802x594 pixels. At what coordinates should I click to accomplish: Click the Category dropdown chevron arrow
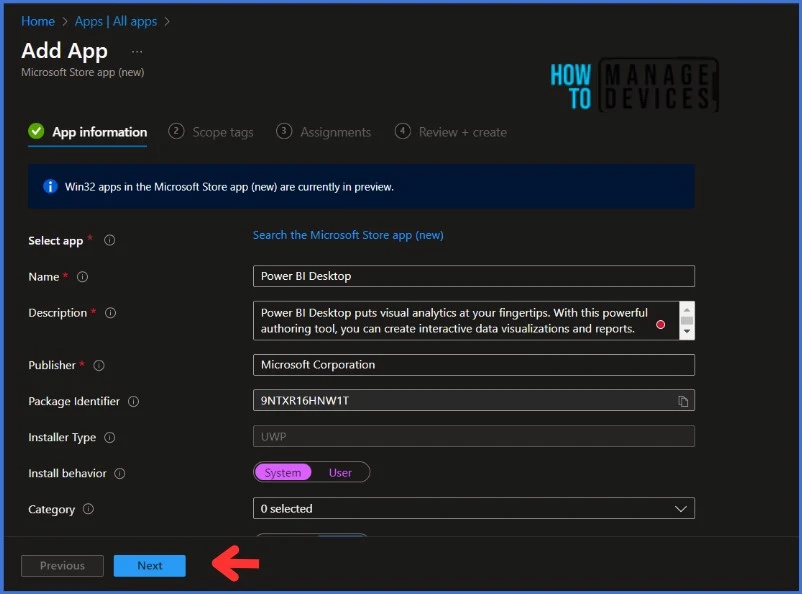coord(680,509)
